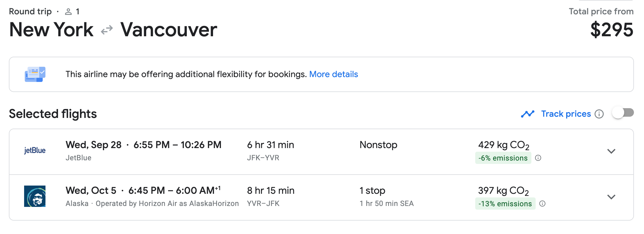Click the Track prices label
Viewport: 644px width, 234px height.
point(566,114)
